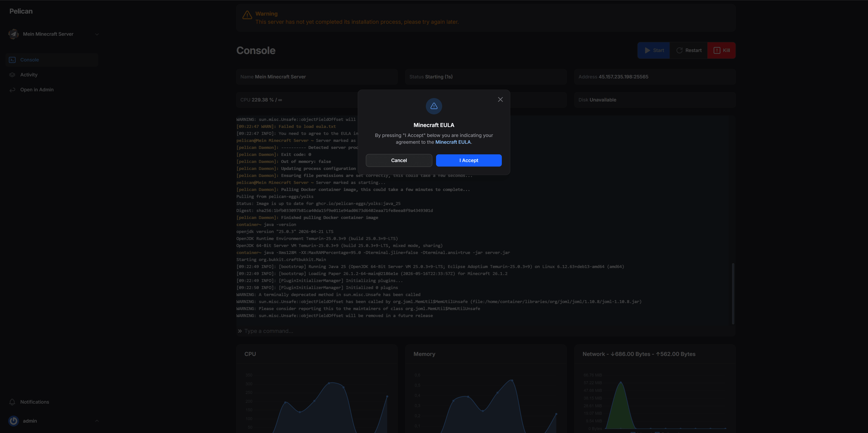Cancel the Minecraft EULA dialog

[399, 160]
